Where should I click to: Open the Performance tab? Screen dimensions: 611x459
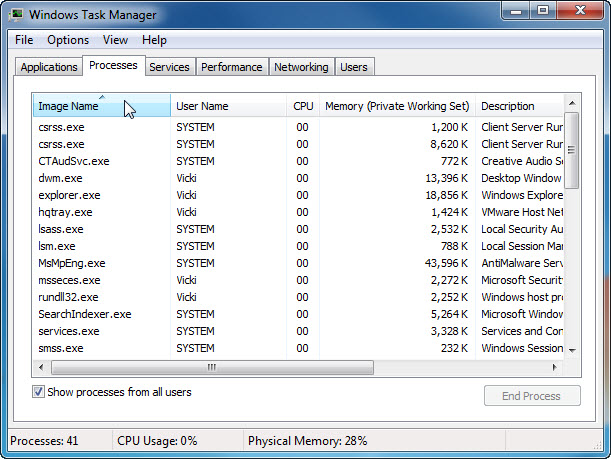click(x=231, y=67)
